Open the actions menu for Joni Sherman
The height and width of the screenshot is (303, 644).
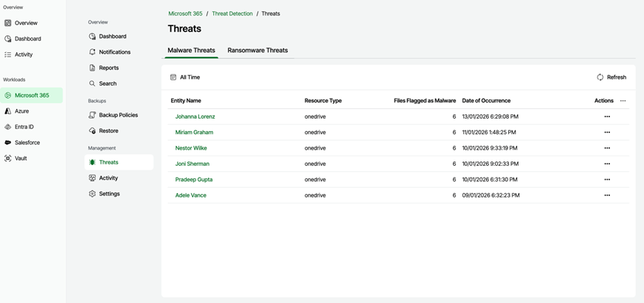(607, 164)
